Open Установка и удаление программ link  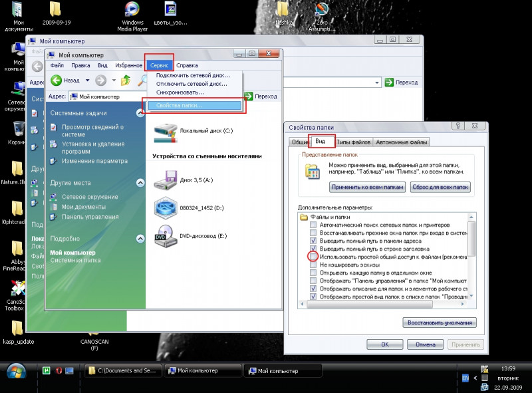coord(93,148)
